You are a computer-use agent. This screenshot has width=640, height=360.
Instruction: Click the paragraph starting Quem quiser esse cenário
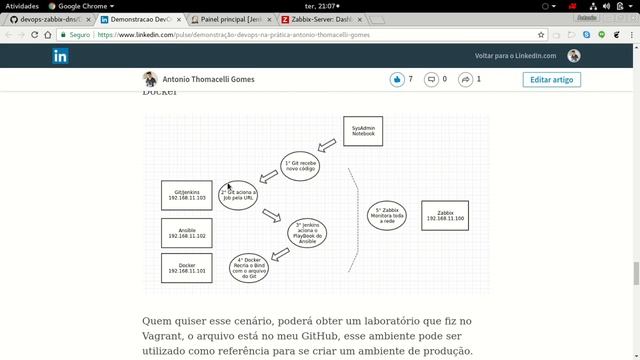coord(307,336)
